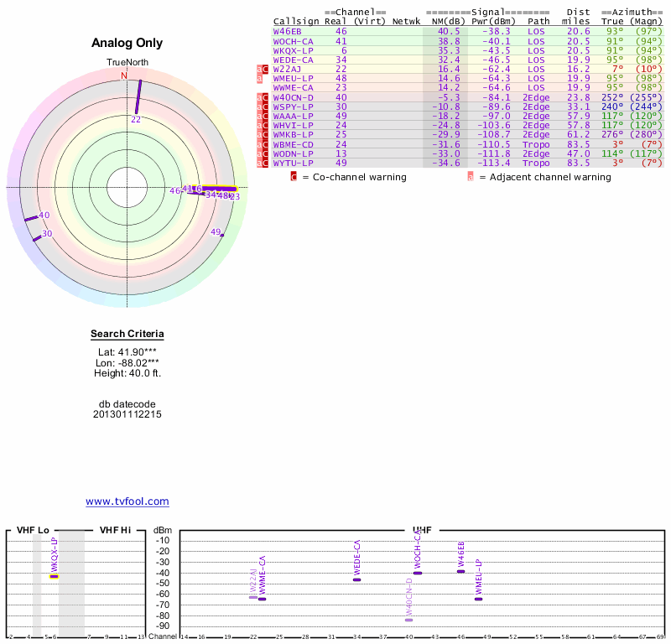
Task: Click the co-channel 'C' icon beside W22AJ
Action: tap(265, 69)
